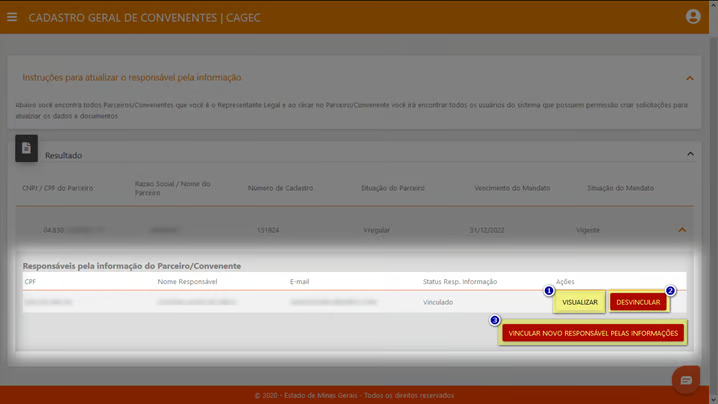Click Vincular Novo Responsável Pelas Informações
This screenshot has height=404, width=718.
pyautogui.click(x=593, y=333)
